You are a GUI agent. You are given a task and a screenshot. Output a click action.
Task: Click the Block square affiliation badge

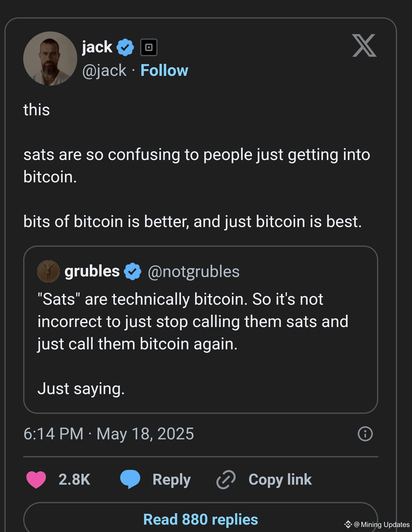coord(149,47)
